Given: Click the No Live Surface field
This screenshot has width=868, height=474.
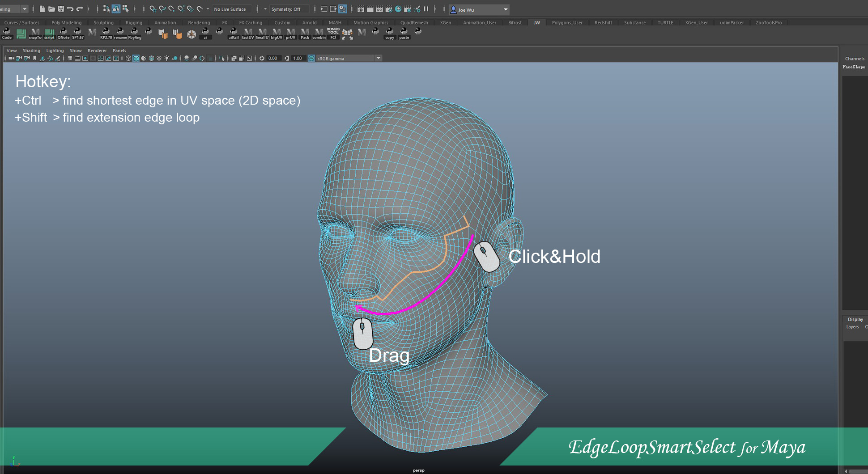Looking at the screenshot, I should pos(231,9).
